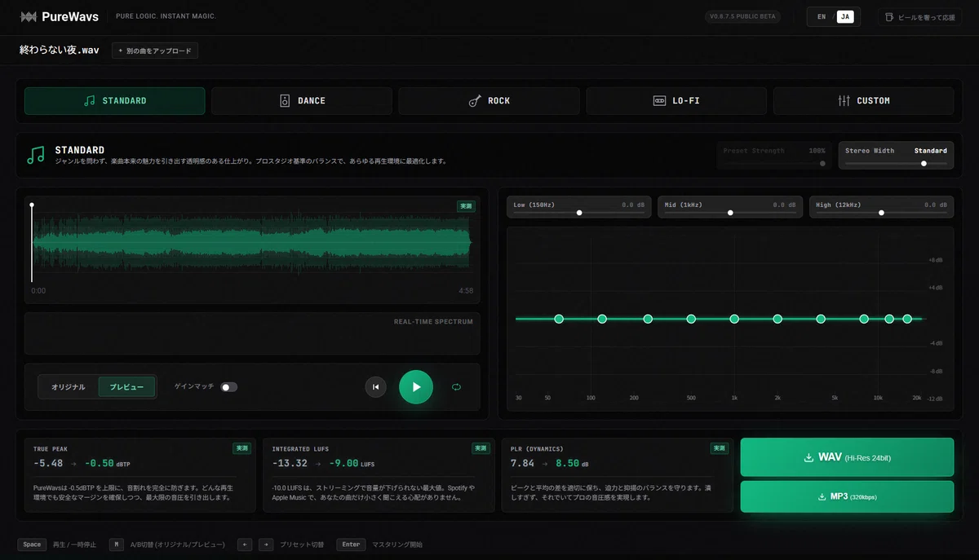The width and height of the screenshot is (979, 560).
Task: Select the Lo-Fi cassette icon
Action: (659, 101)
